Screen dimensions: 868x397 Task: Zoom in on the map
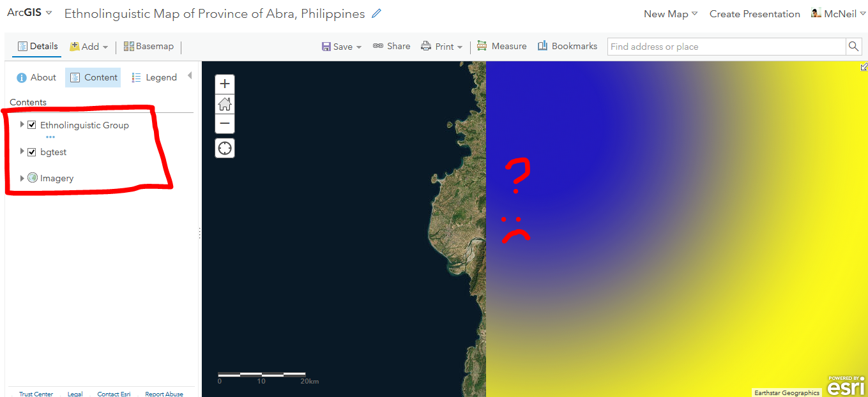tap(225, 84)
